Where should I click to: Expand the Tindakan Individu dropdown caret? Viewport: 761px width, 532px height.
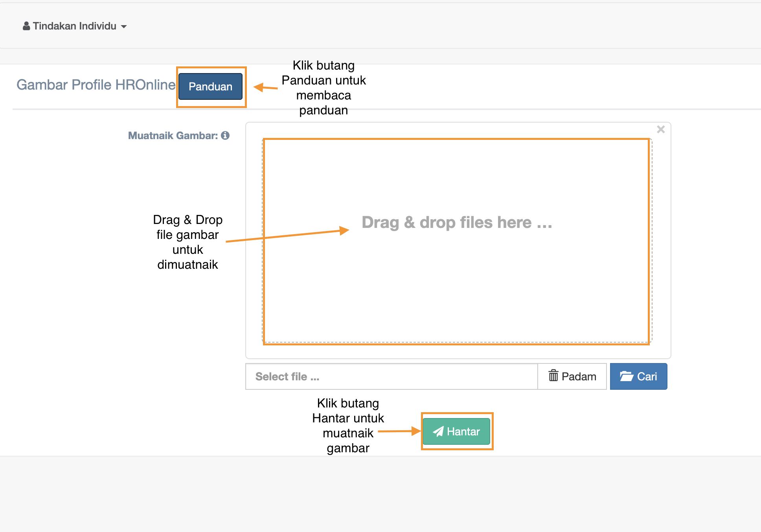[x=124, y=27]
